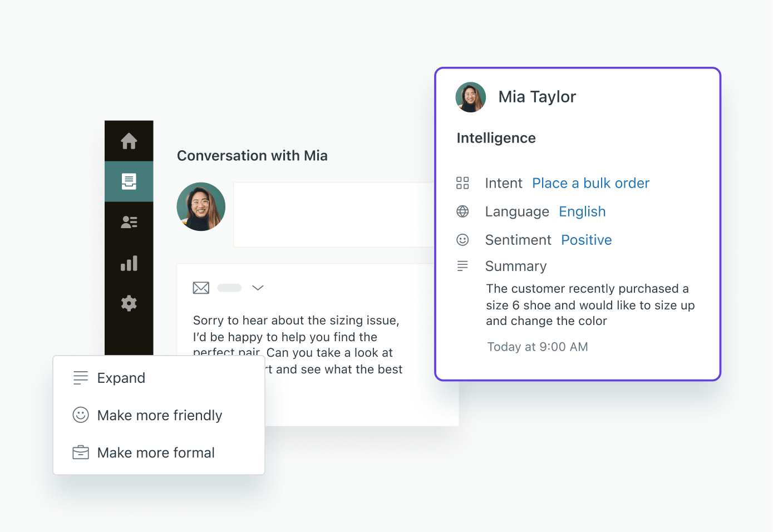Image resolution: width=773 pixels, height=532 pixels.
Task: Choose Expand from the text menu
Action: [x=121, y=378]
